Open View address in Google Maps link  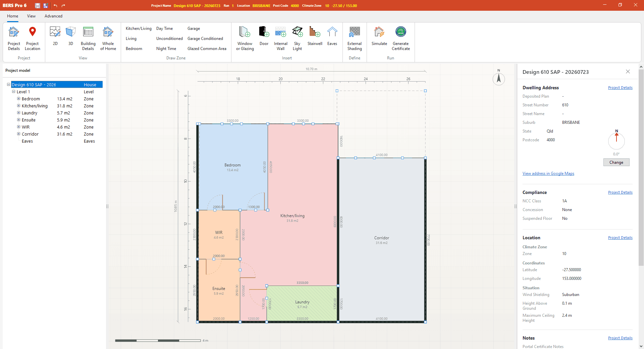tap(548, 173)
